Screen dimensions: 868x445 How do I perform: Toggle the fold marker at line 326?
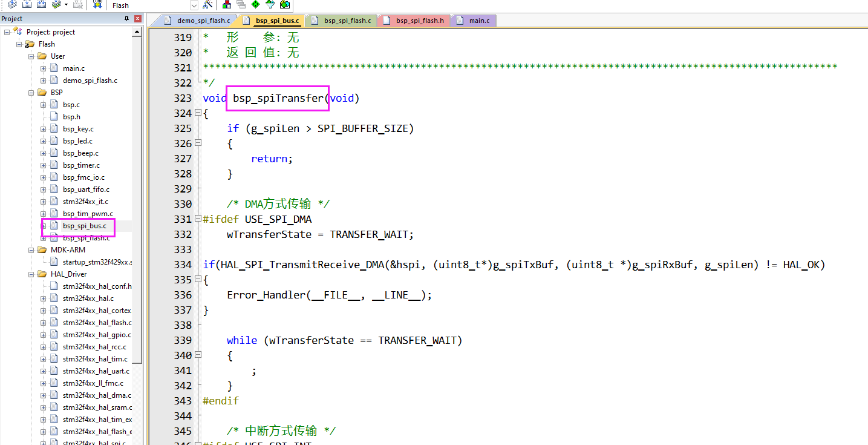pos(198,143)
